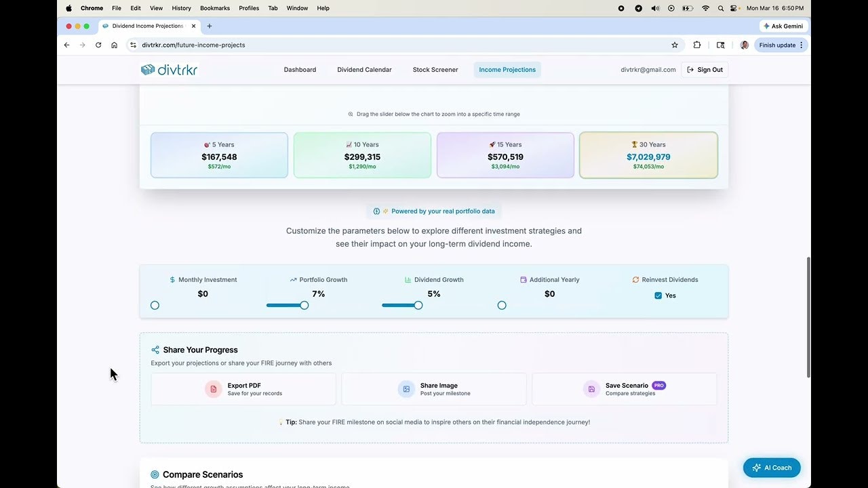Image resolution: width=868 pixels, height=488 pixels.
Task: Select the 15 Years projection card
Action: pyautogui.click(x=505, y=155)
